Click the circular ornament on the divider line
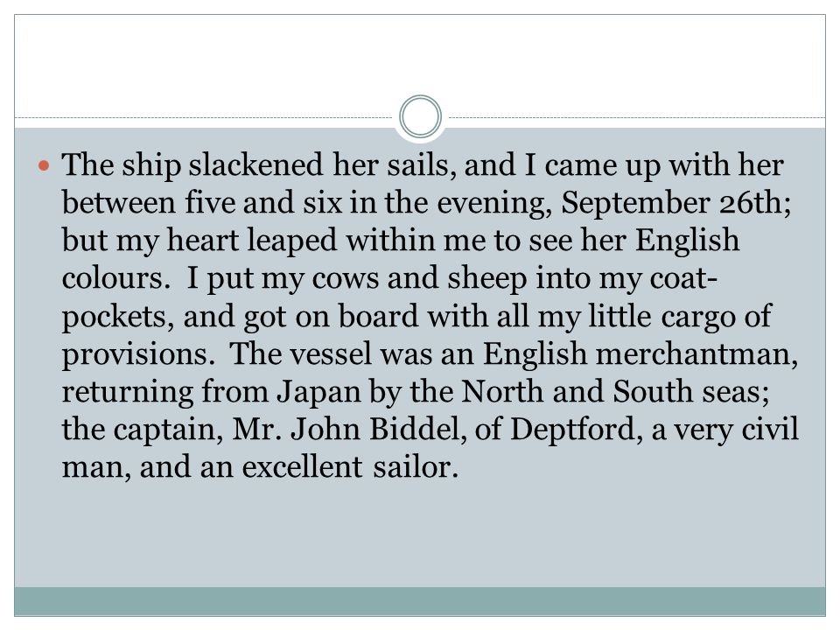The height and width of the screenshot is (630, 840). coord(421,116)
